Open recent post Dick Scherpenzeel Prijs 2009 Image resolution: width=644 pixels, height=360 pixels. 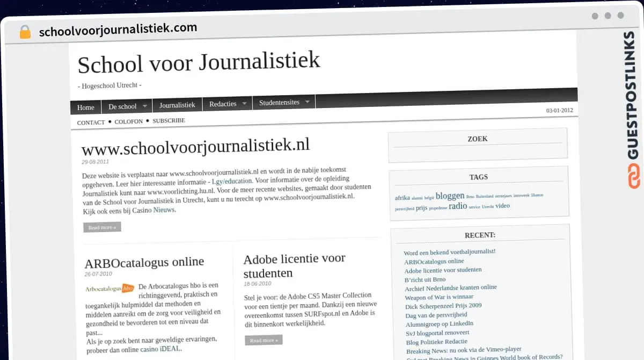pos(443,306)
